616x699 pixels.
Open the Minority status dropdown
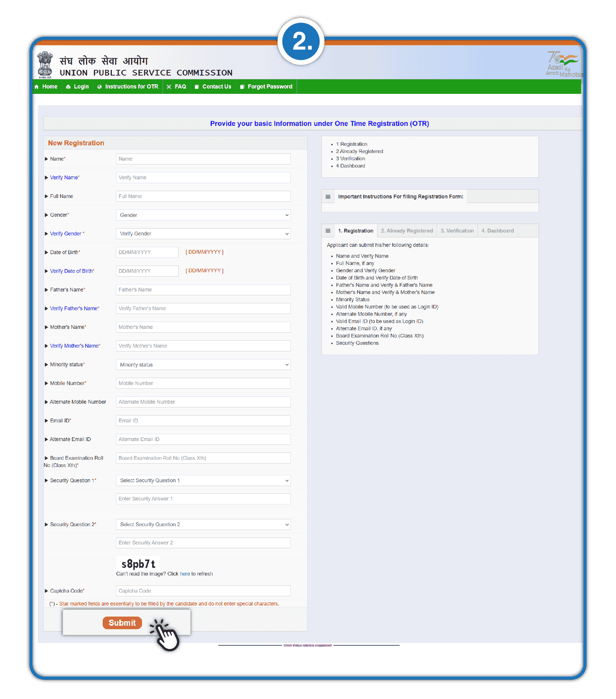203,365
